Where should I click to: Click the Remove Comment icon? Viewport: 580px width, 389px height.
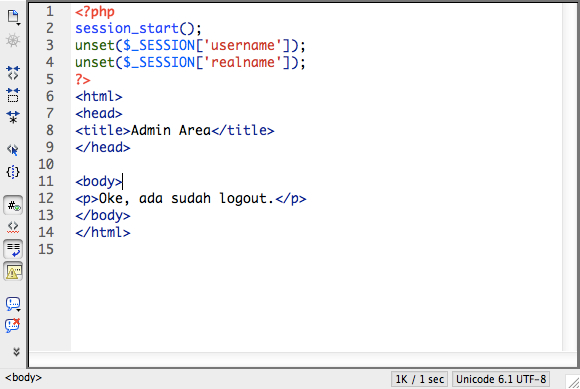(x=13, y=325)
